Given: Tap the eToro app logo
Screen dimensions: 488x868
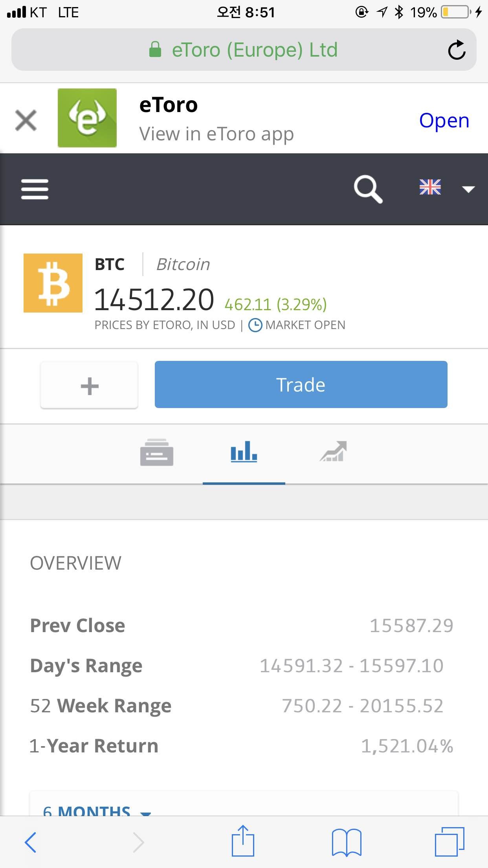Looking at the screenshot, I should click(87, 118).
